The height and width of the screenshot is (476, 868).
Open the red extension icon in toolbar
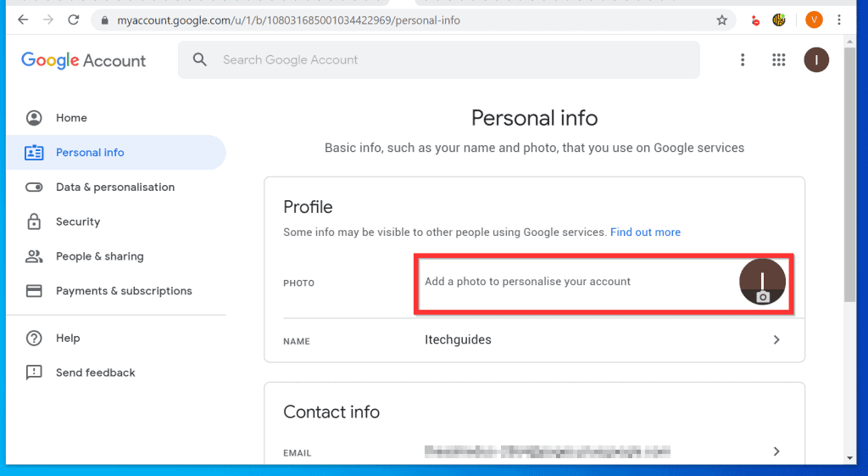tap(755, 20)
